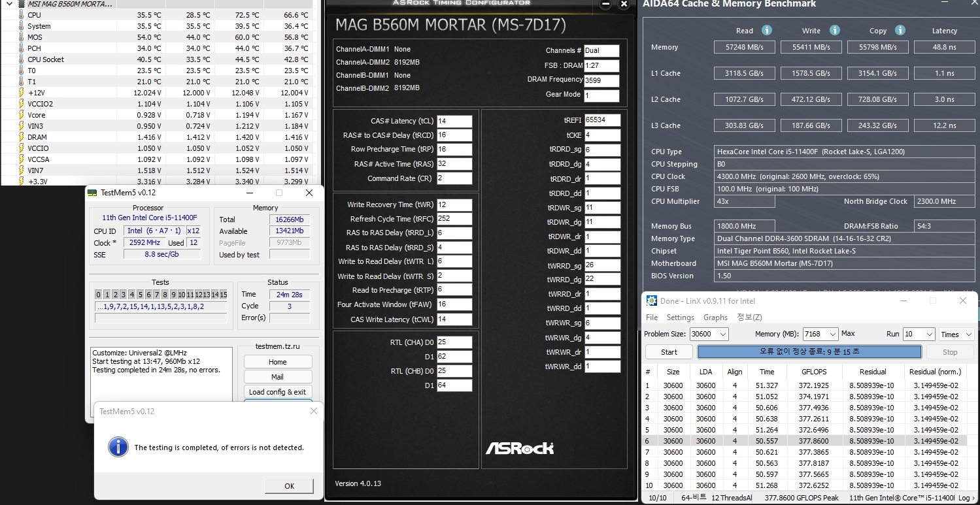Open the Settings menu in LinX

[x=681, y=318]
